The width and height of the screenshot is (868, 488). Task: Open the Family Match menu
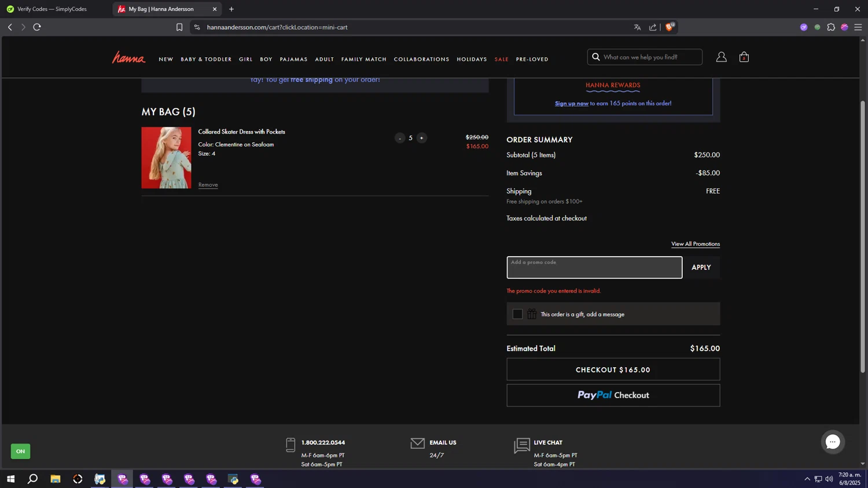coord(364,60)
